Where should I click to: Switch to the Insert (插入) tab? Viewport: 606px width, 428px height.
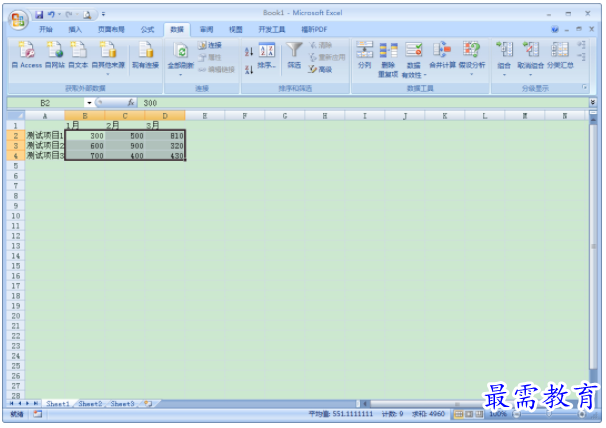pyautogui.click(x=75, y=29)
